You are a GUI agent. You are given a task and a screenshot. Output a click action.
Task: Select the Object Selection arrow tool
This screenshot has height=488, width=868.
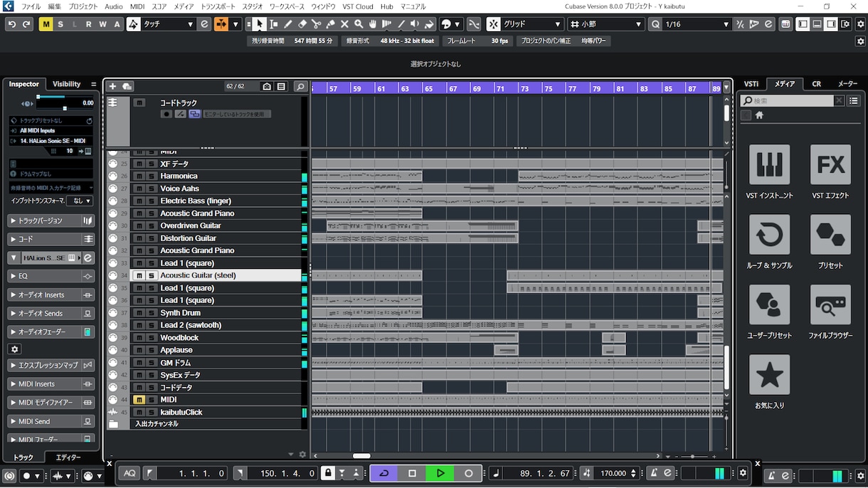[260, 24]
